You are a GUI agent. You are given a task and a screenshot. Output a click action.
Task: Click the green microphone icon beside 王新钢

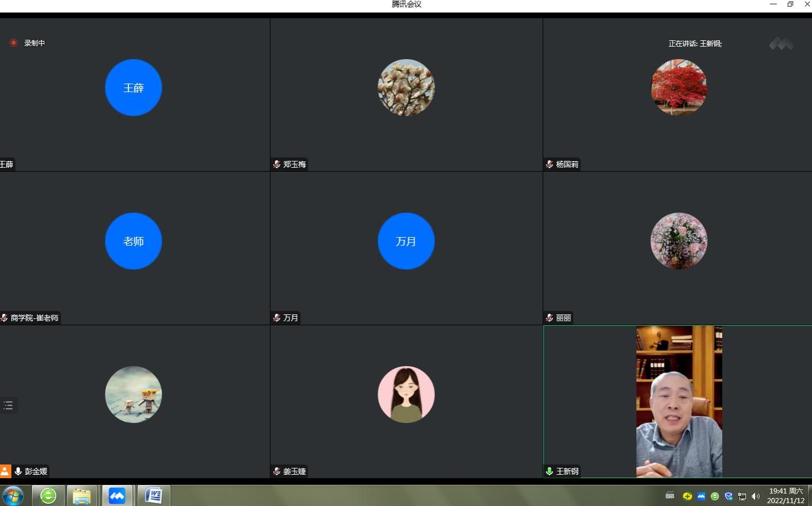click(x=549, y=471)
